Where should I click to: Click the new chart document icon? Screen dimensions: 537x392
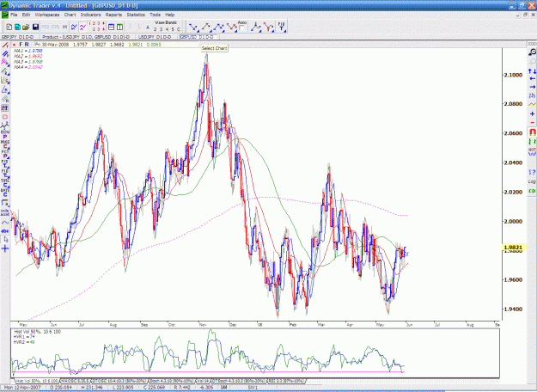click(9, 27)
